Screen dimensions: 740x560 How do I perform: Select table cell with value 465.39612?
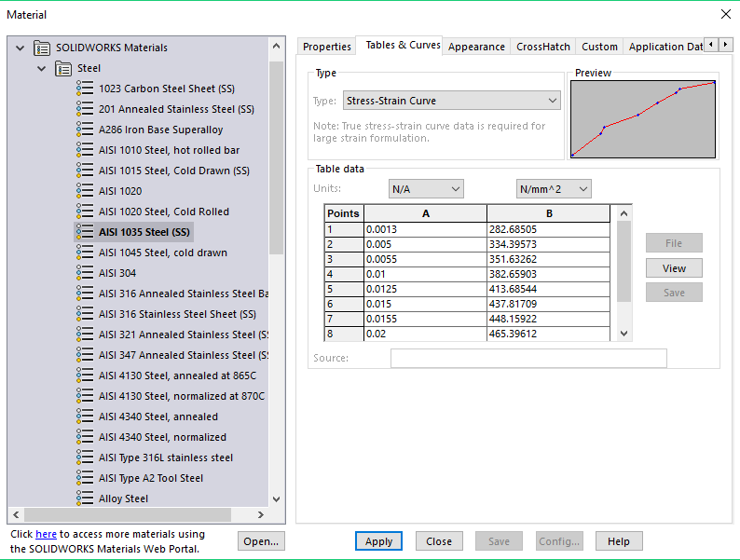[548, 334]
